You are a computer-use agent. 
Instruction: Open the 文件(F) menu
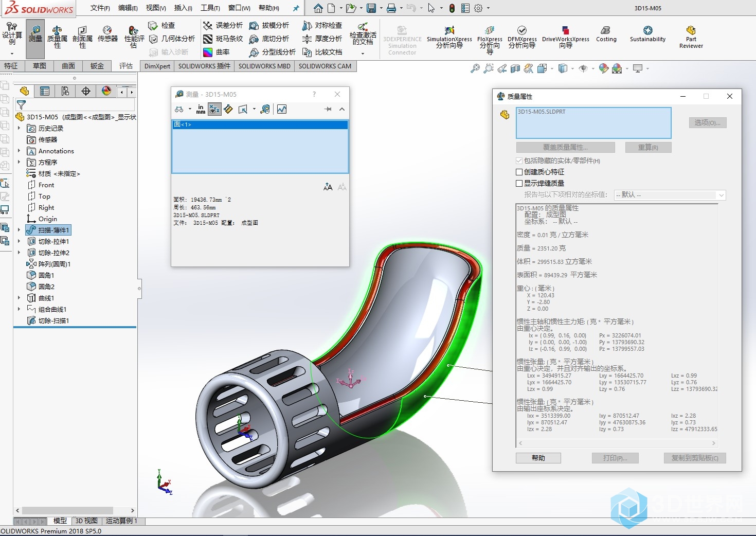100,8
